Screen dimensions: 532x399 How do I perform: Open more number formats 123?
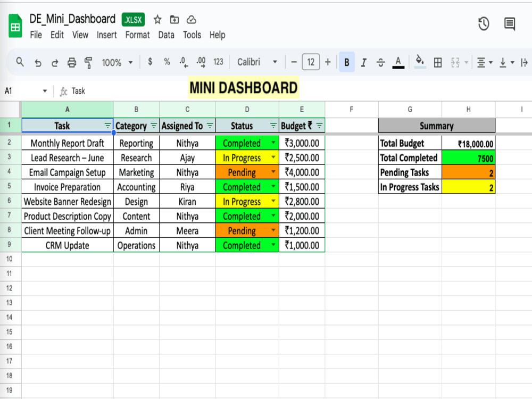(x=218, y=62)
